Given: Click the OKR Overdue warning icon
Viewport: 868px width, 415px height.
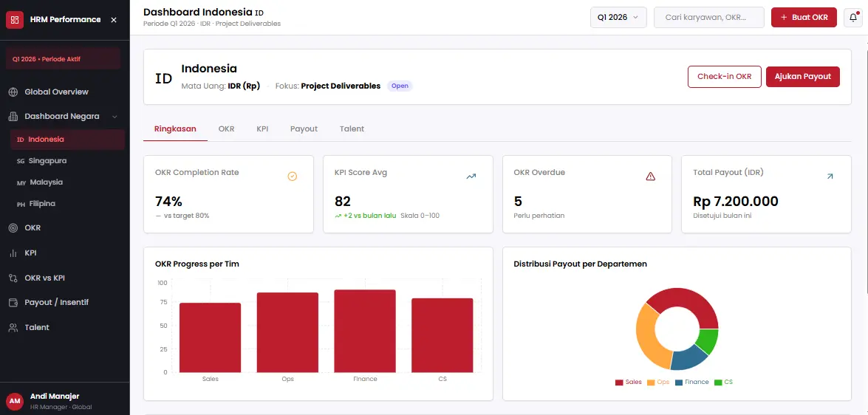Looking at the screenshot, I should pos(650,176).
